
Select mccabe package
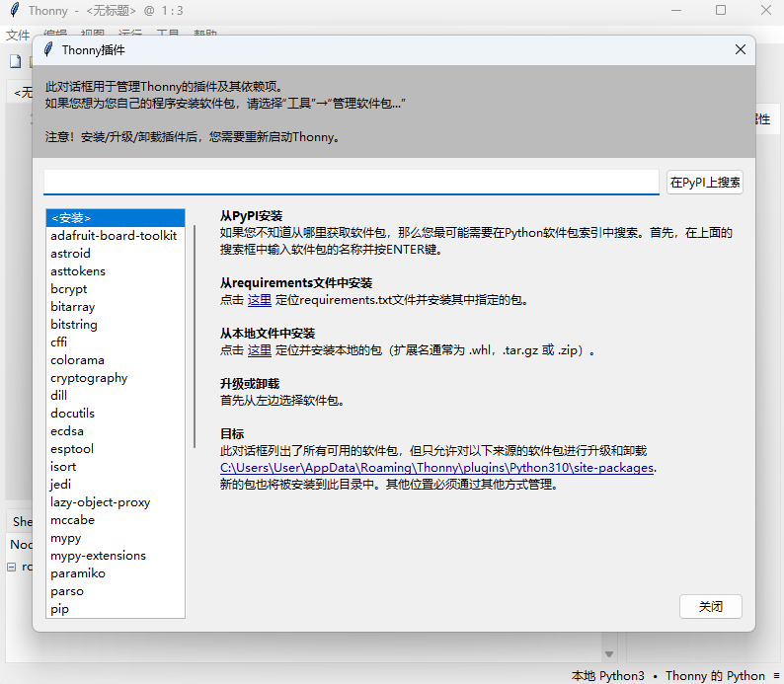pyautogui.click(x=115, y=520)
